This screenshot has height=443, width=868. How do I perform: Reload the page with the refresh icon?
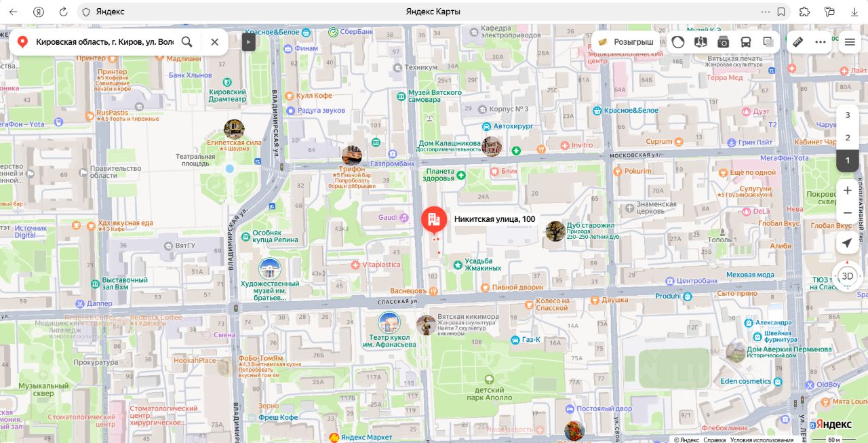[63, 12]
